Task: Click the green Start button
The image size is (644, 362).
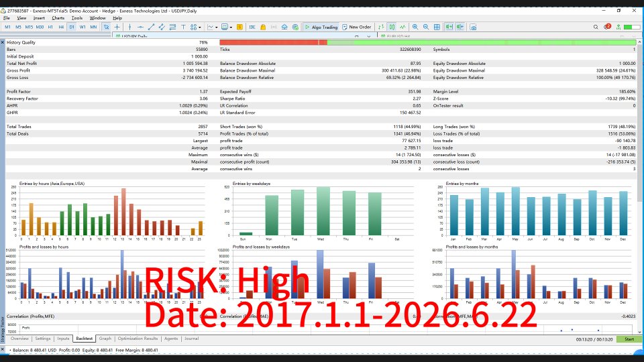Action: point(629,339)
